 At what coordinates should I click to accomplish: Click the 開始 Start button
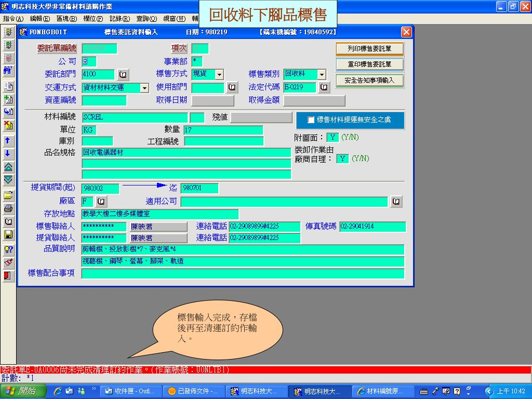click(x=23, y=391)
